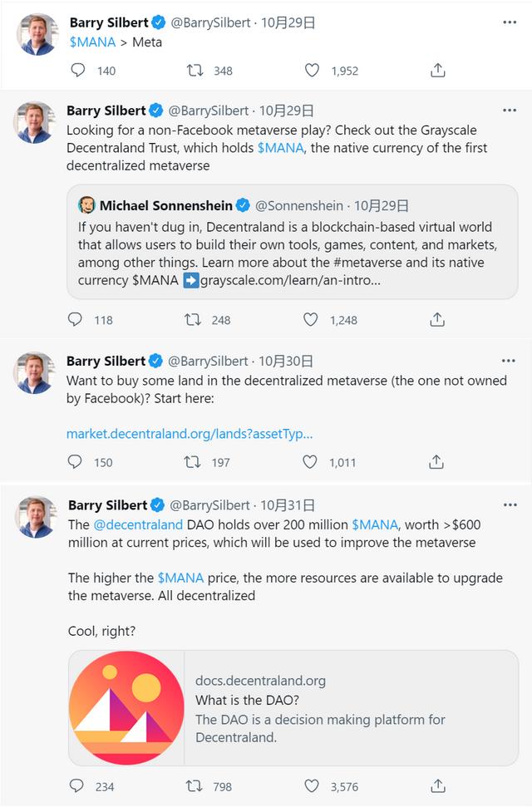Open more options on the 10月31日 tweet

(510, 504)
